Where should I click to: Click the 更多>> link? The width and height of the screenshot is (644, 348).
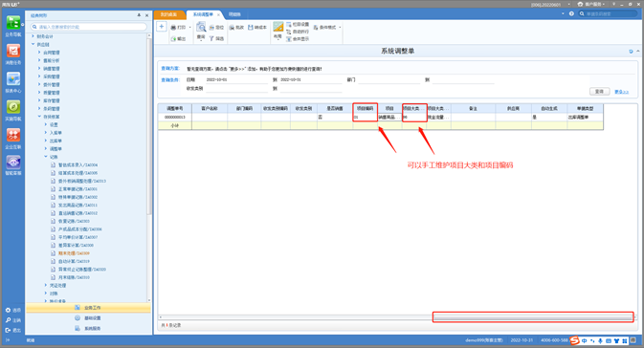tap(621, 92)
